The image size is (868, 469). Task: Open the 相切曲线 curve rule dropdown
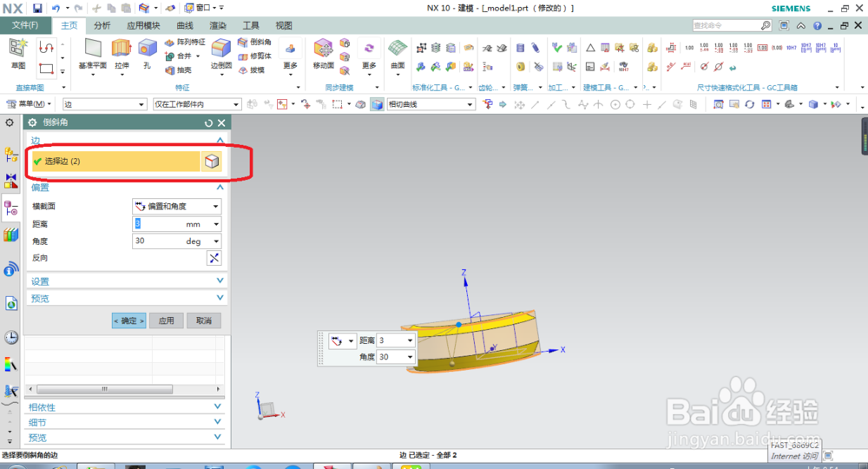[431, 104]
